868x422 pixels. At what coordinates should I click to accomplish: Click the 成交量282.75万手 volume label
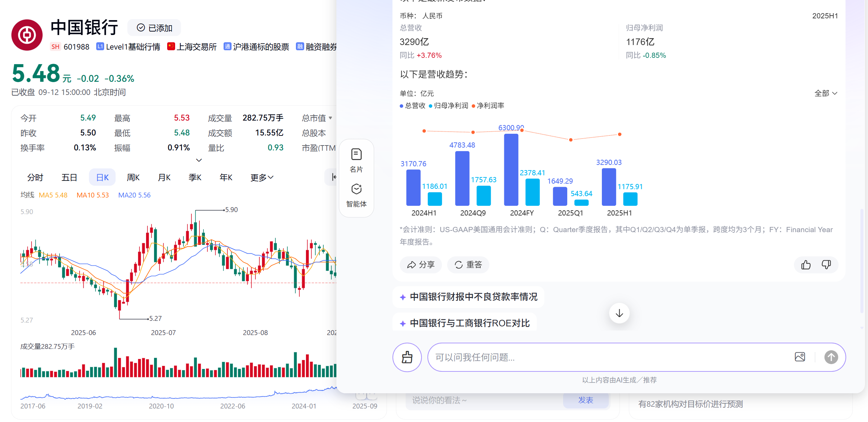[47, 346]
